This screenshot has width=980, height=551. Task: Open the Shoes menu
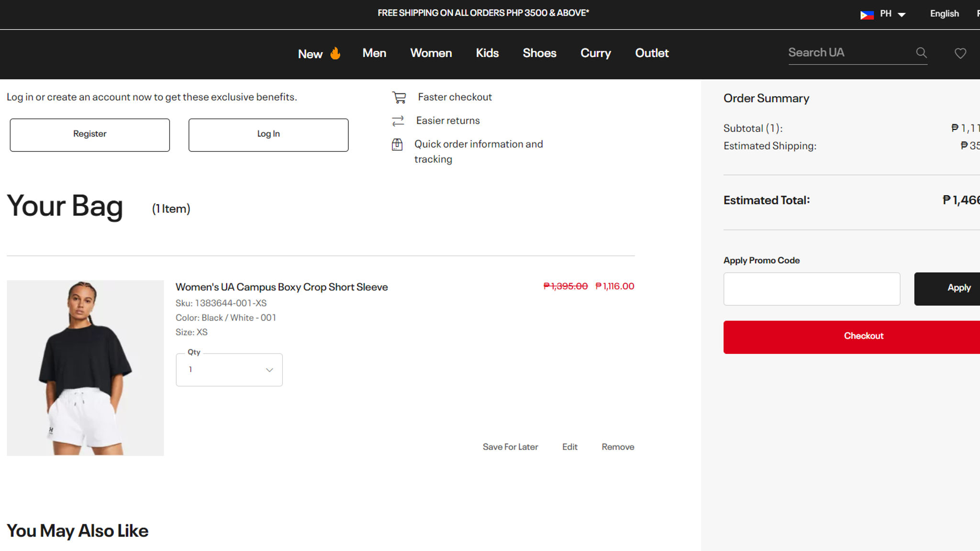click(539, 53)
